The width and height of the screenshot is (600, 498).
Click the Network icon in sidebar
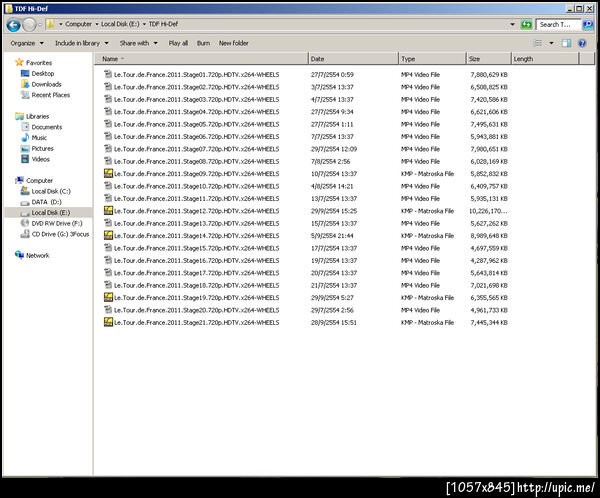(19, 255)
